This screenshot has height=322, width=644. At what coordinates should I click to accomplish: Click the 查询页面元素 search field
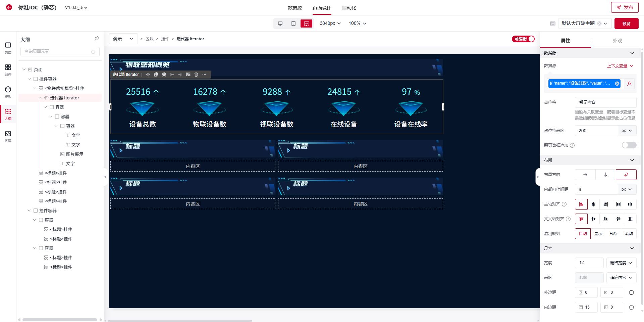tap(57, 51)
